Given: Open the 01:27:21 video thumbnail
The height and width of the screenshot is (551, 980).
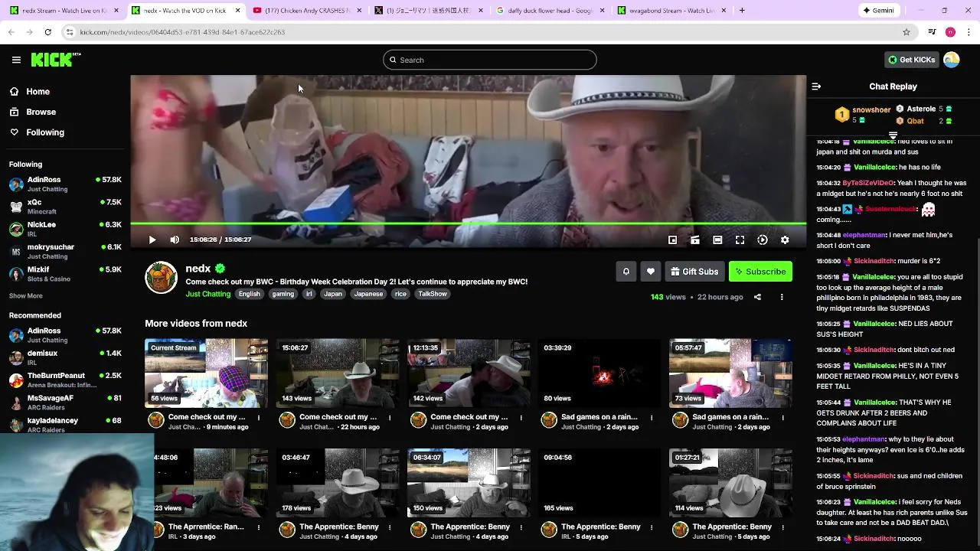Looking at the screenshot, I should coord(730,483).
